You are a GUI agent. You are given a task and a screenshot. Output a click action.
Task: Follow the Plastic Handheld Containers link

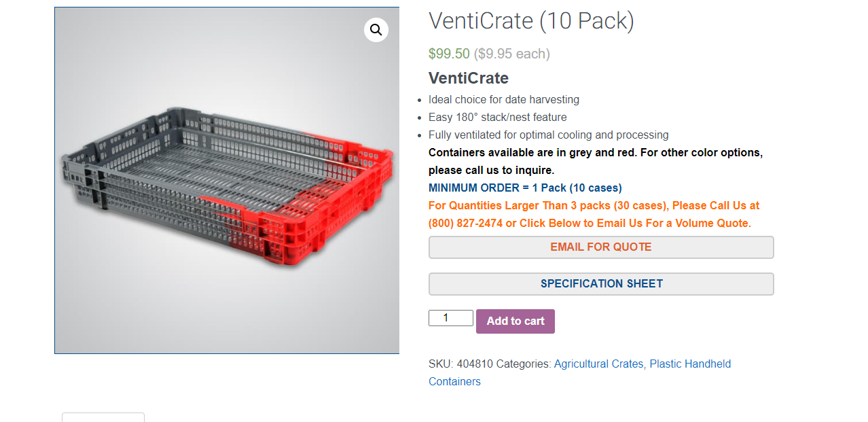tap(690, 364)
